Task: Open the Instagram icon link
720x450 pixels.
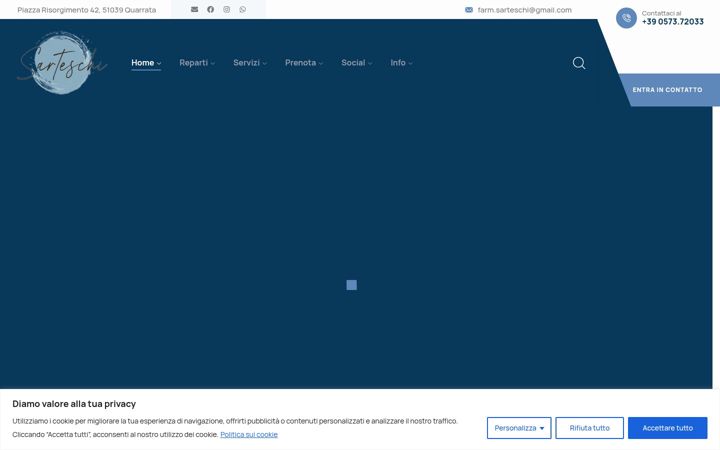Action: [226, 9]
